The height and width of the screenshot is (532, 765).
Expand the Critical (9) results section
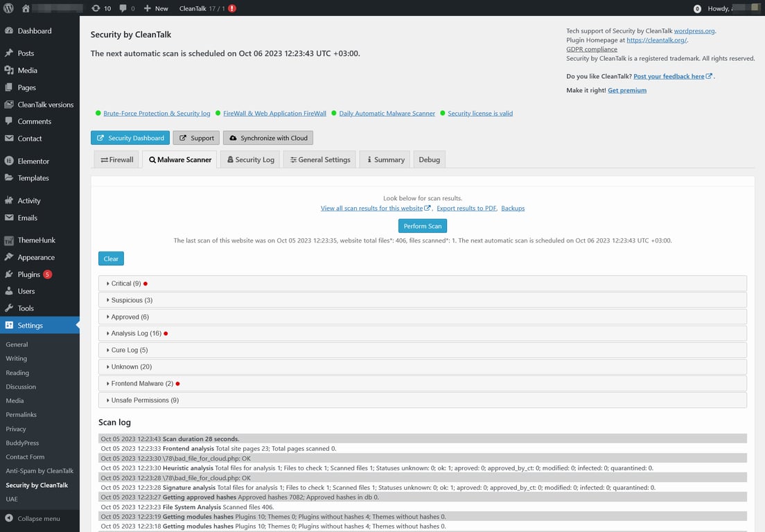pos(127,283)
